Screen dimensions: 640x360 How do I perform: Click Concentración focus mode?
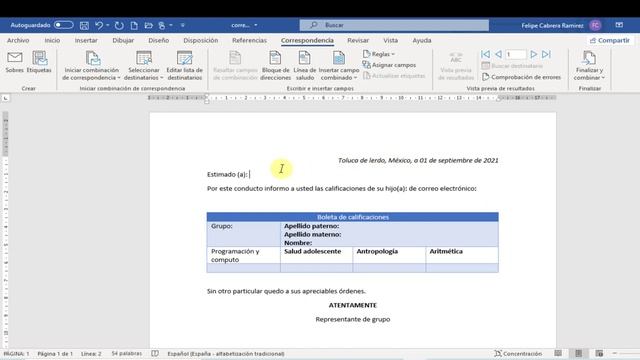(518, 353)
